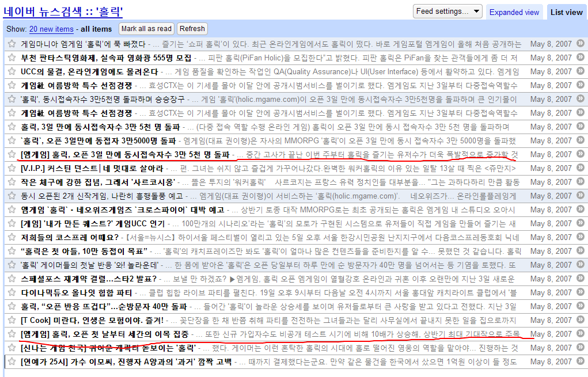Screen dimensions: 588x377
Task: Select the List view tab
Action: [x=566, y=12]
